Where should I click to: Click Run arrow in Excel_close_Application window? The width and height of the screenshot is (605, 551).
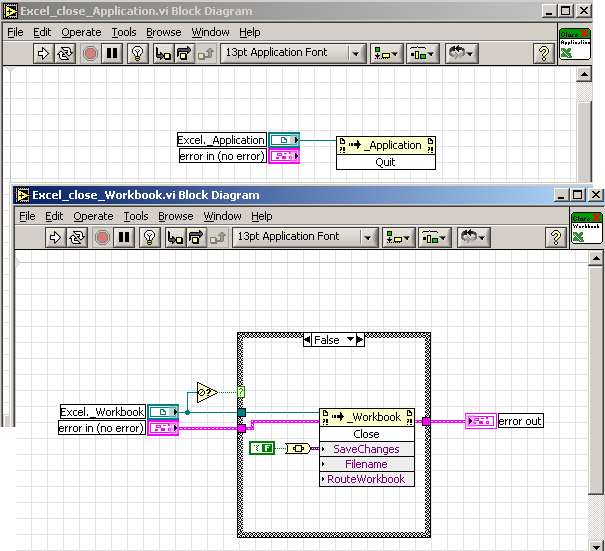[x=43, y=53]
